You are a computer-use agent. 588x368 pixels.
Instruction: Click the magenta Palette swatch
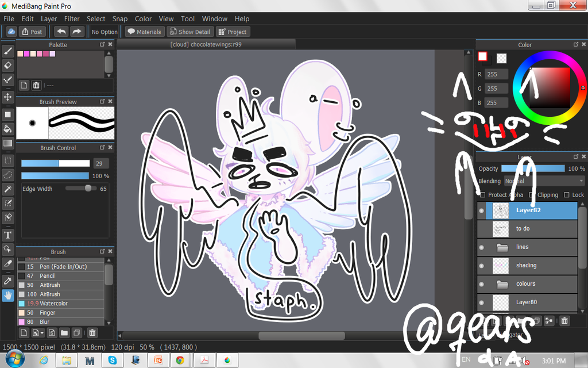point(26,53)
